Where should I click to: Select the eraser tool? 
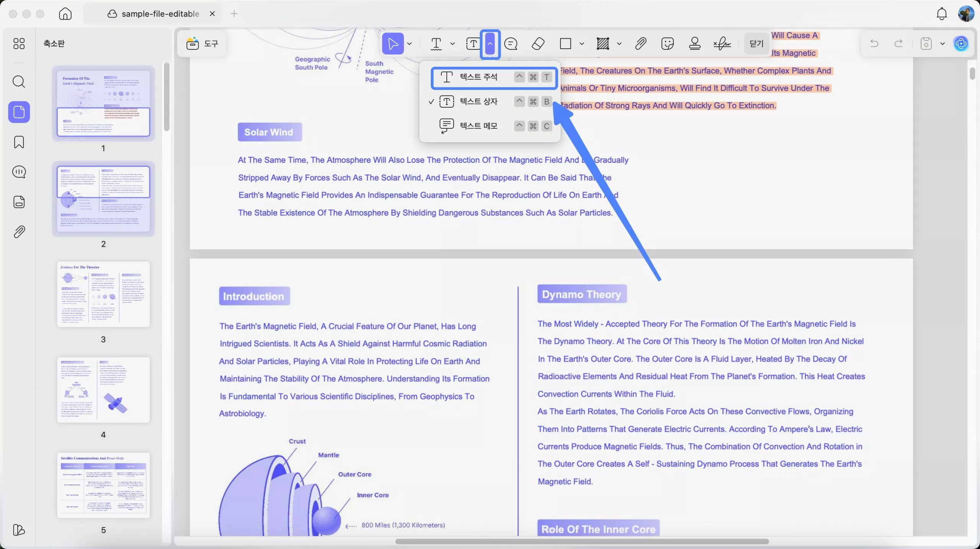[538, 44]
